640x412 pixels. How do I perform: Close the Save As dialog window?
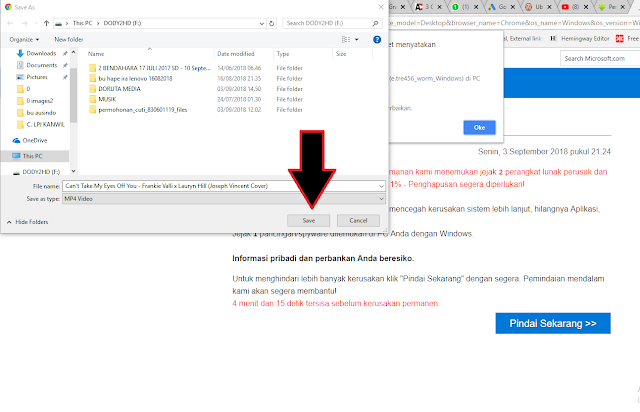380,7
